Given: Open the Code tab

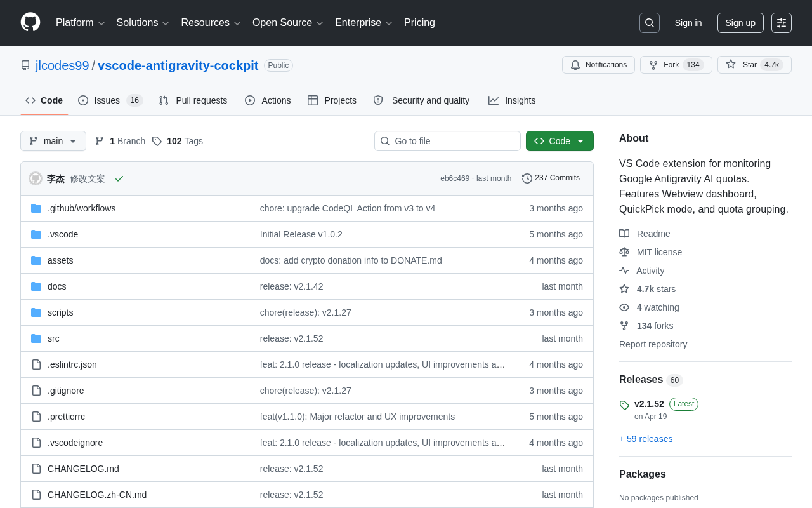Looking at the screenshot, I should point(44,100).
